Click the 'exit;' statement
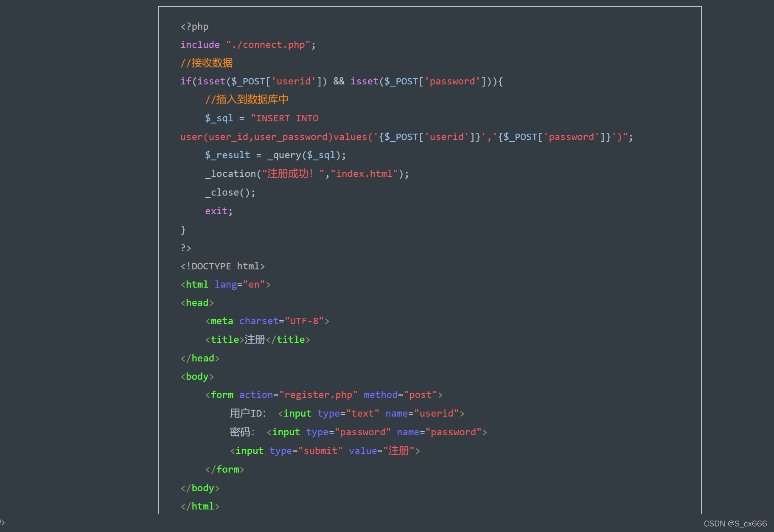Image resolution: width=774 pixels, height=532 pixels. coord(219,211)
